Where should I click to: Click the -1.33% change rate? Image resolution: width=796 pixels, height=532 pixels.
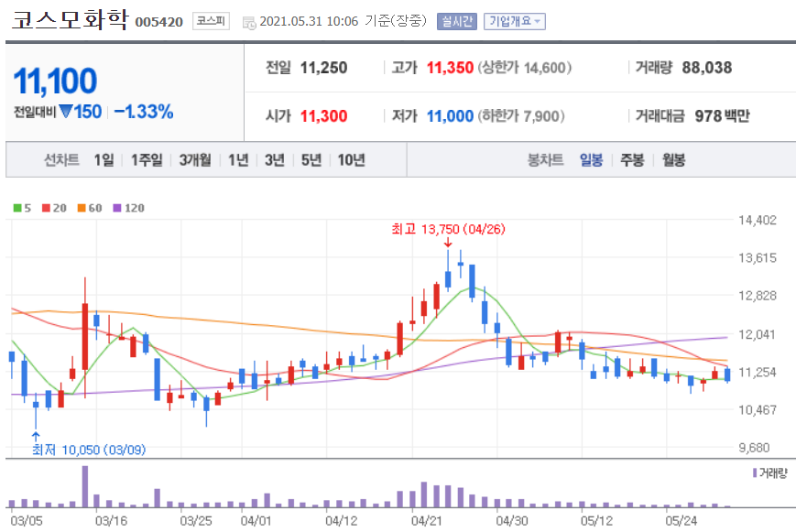pyautogui.click(x=144, y=112)
